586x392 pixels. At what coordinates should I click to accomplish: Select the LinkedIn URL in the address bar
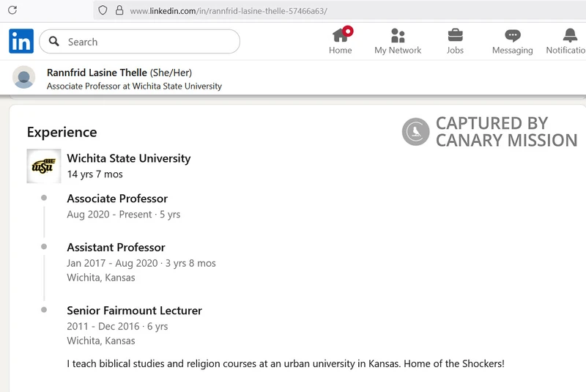229,11
